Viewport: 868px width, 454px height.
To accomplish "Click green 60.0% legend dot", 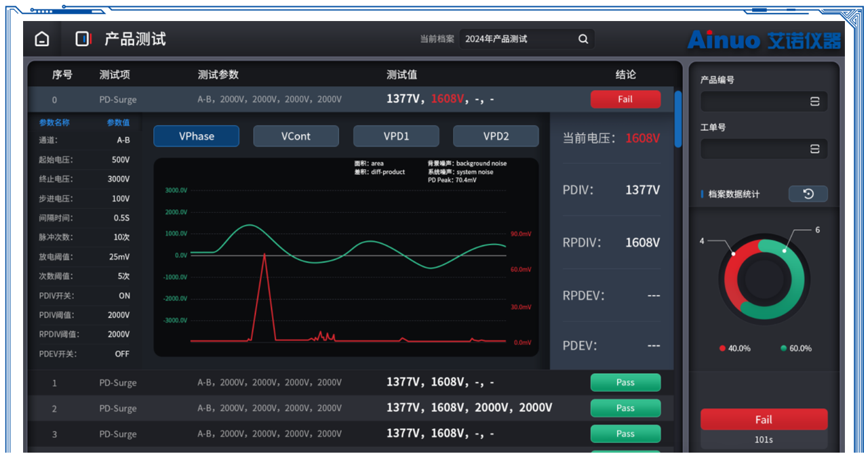I will pyautogui.click(x=784, y=348).
